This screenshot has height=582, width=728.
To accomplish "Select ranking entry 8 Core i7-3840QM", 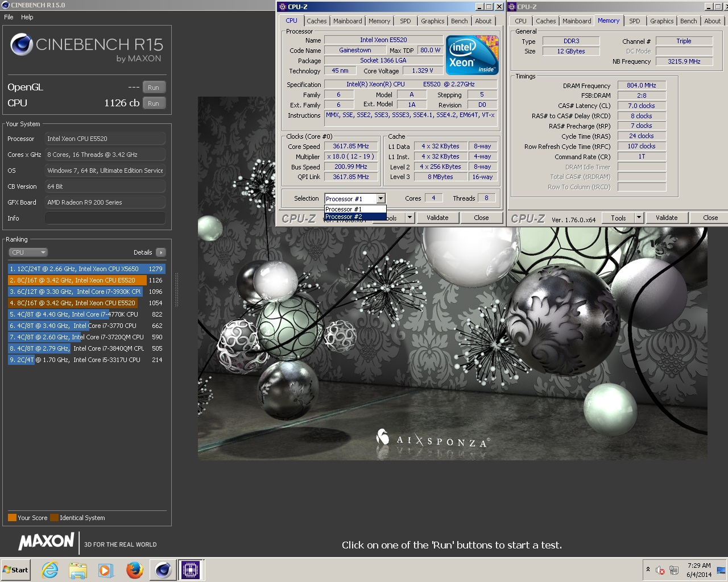I will coord(86,348).
